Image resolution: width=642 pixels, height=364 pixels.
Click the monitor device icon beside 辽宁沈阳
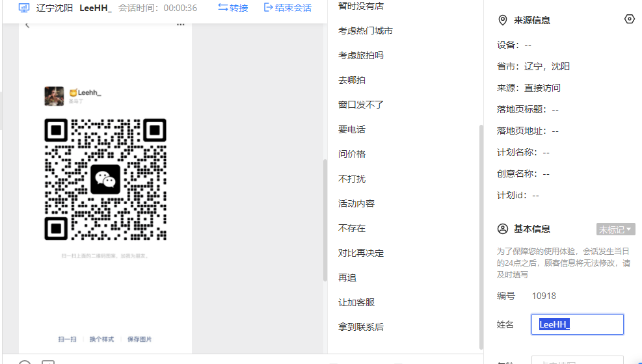pyautogui.click(x=24, y=8)
